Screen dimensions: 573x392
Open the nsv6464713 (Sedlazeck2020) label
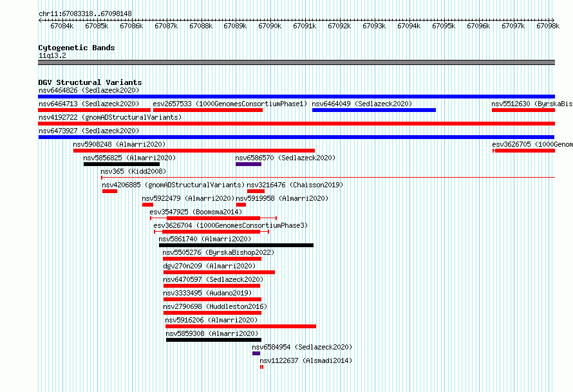pos(89,104)
